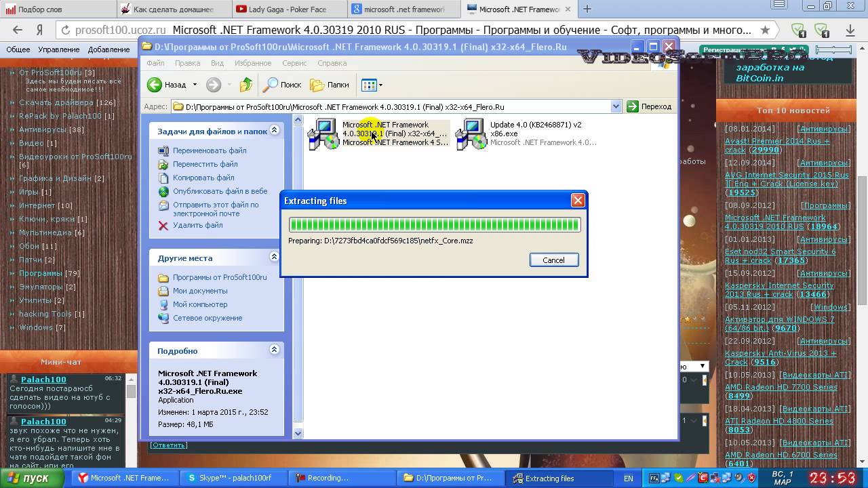Image resolution: width=868 pixels, height=488 pixels.
Task: Click Copy this file (Копировать файл)
Action: (x=203, y=178)
